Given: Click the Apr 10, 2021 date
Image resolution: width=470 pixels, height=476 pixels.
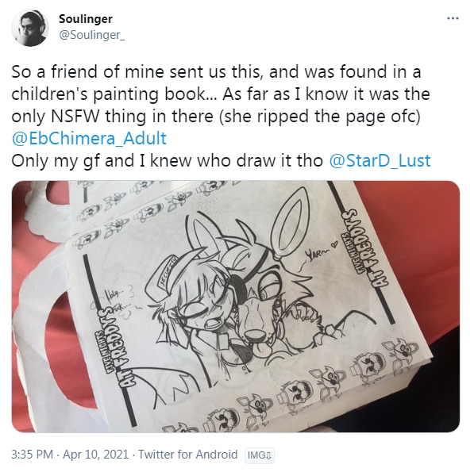Looking at the screenshot, I should click(x=96, y=455).
